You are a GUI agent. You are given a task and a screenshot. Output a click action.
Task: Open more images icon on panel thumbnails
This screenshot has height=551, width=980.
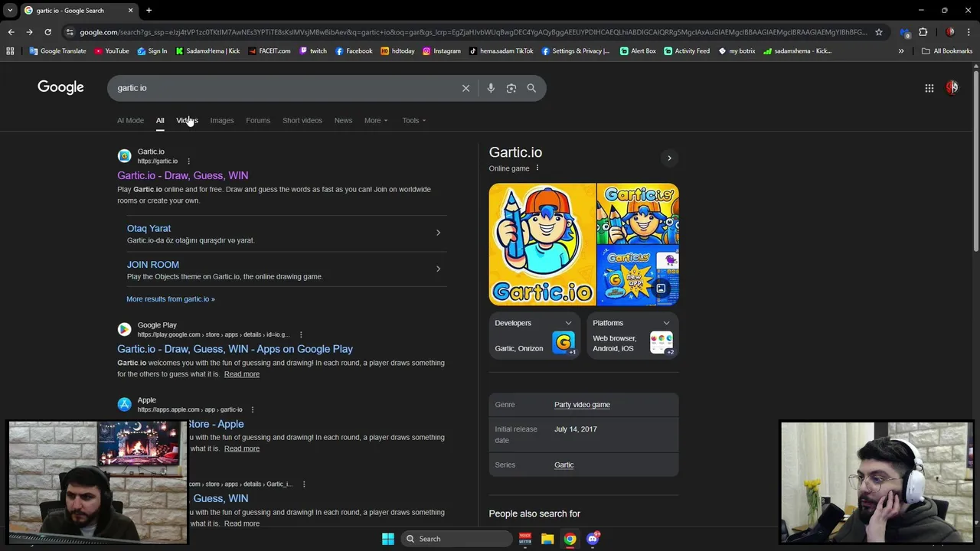click(661, 289)
